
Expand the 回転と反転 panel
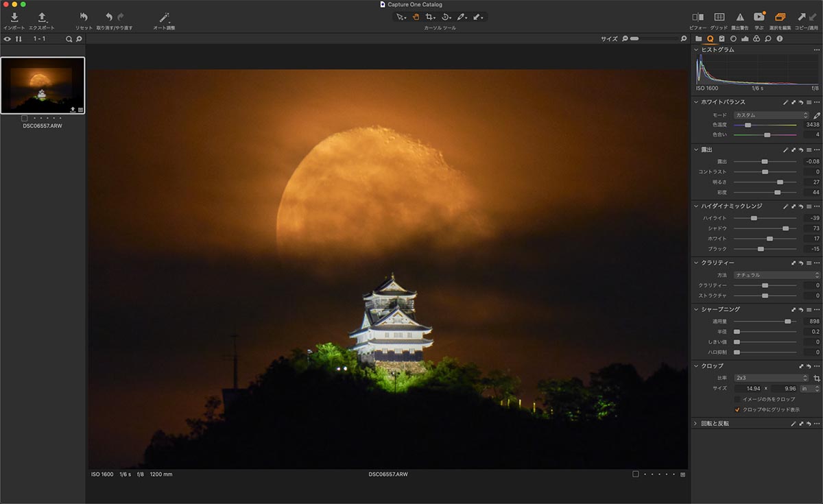[x=695, y=424]
